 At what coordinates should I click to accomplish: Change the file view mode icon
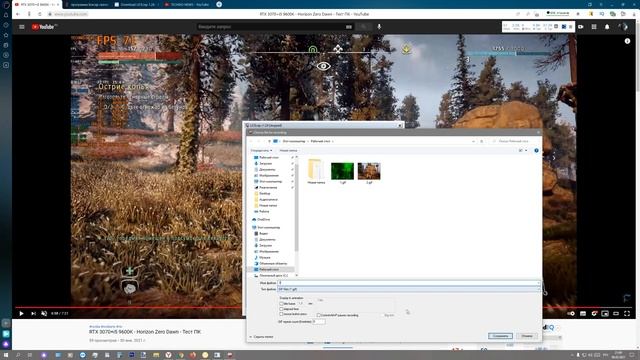[x=520, y=151]
